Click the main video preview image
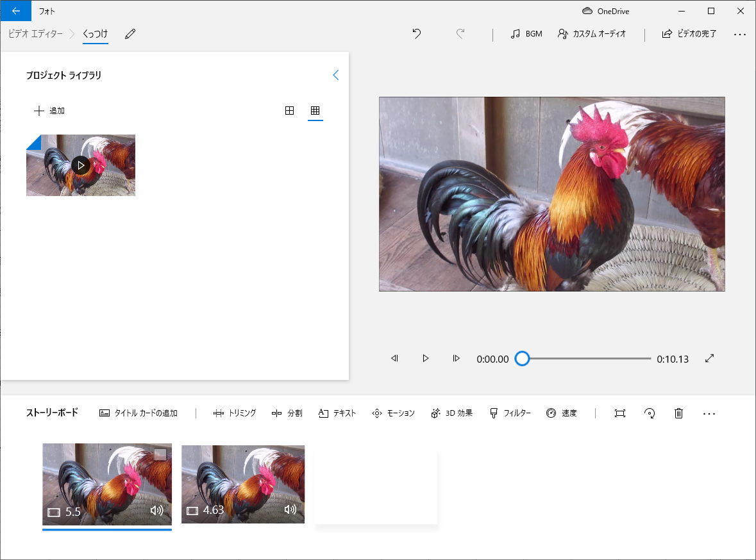 pyautogui.click(x=551, y=194)
